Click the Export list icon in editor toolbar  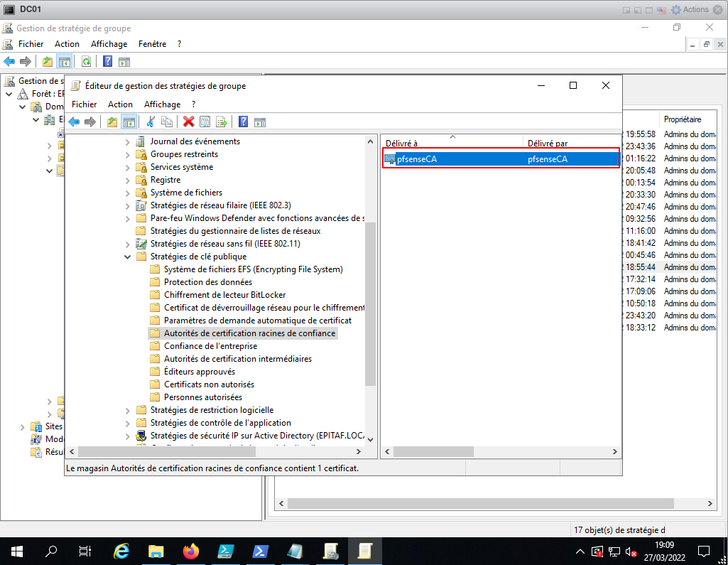click(x=221, y=122)
